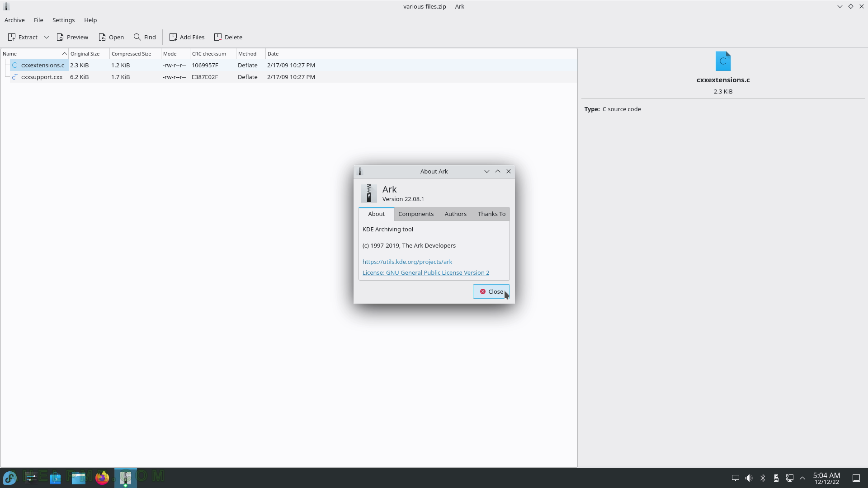
Task: Click the cxxextensions.c C file icon
Action: pos(14,65)
